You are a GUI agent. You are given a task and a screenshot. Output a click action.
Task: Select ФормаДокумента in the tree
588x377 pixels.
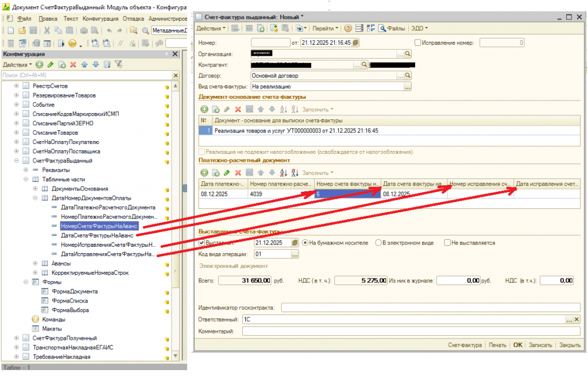click(74, 291)
